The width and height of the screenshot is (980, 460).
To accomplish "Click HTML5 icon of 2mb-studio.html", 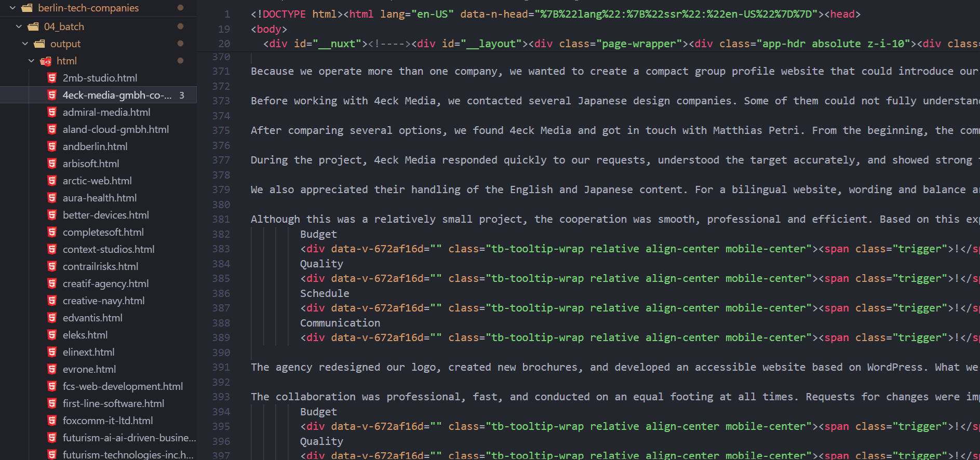I will (52, 78).
